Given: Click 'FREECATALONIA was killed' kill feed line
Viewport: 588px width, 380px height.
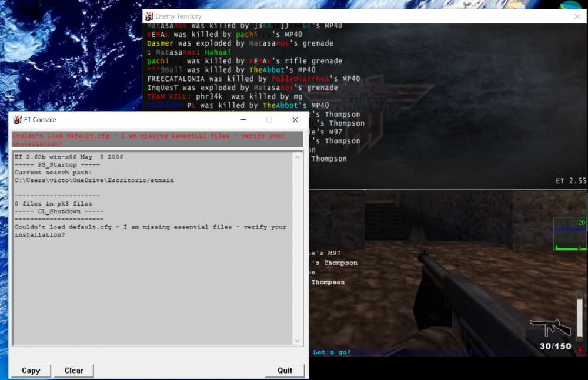Looking at the screenshot, I should (x=253, y=79).
